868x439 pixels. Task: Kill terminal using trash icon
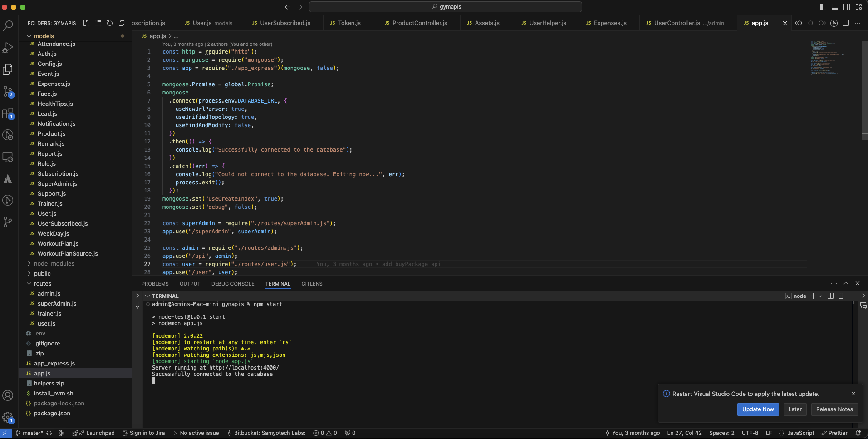click(x=841, y=296)
